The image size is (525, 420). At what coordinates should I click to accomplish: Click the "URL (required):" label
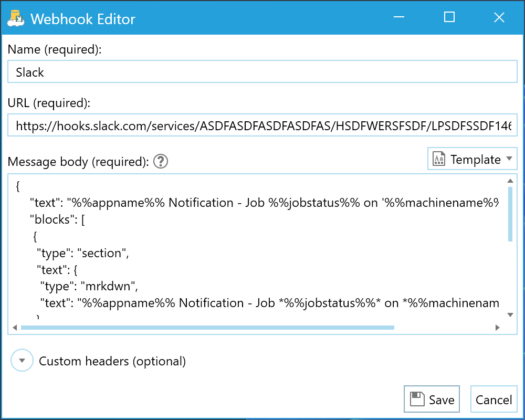(x=49, y=103)
